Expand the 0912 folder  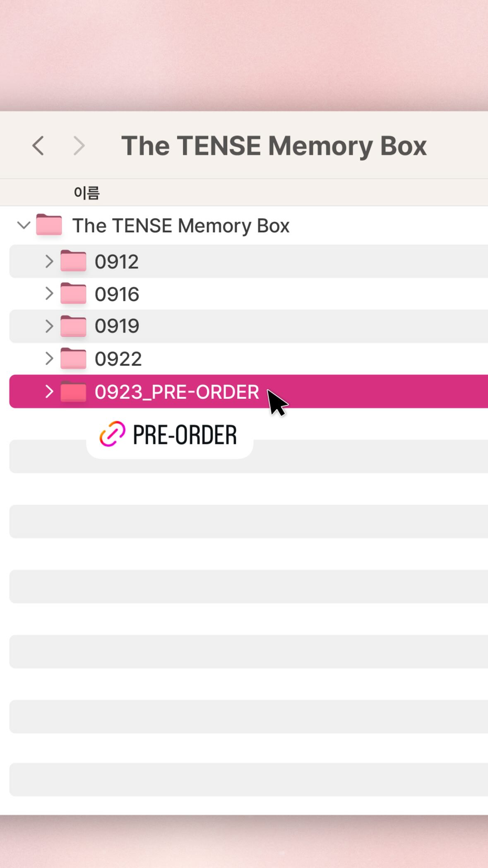click(x=49, y=261)
